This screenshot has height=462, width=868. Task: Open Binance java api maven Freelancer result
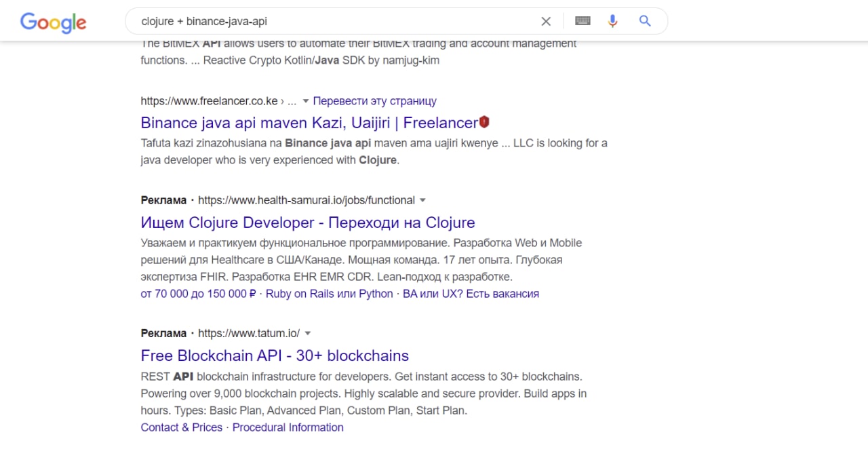click(309, 123)
